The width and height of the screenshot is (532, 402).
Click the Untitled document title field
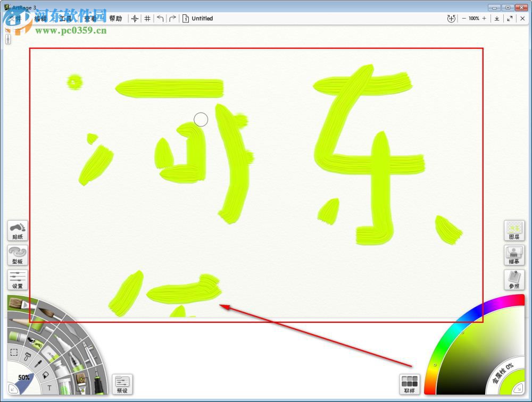pos(202,18)
